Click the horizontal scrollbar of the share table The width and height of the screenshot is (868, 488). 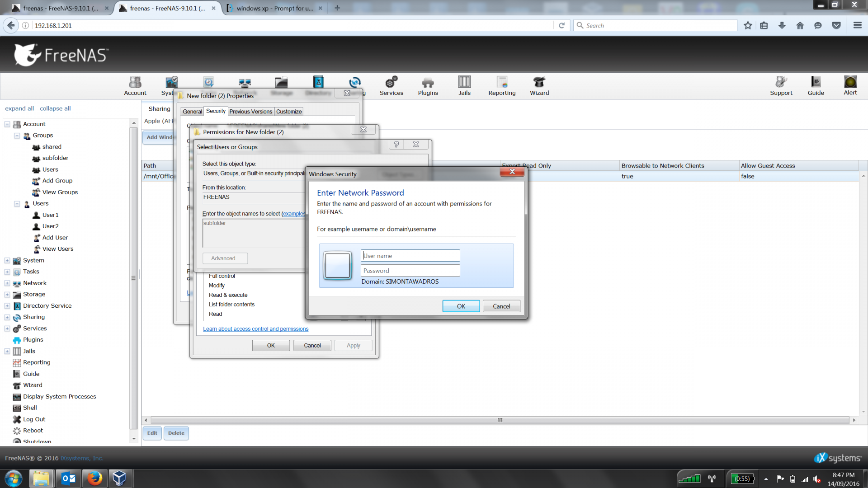[x=500, y=420]
